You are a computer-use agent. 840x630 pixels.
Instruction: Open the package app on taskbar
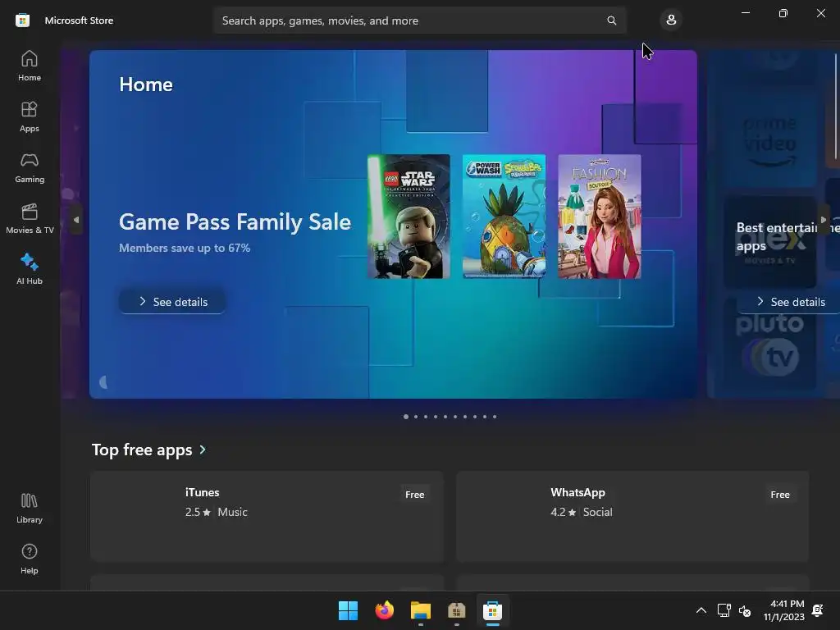tap(456, 610)
